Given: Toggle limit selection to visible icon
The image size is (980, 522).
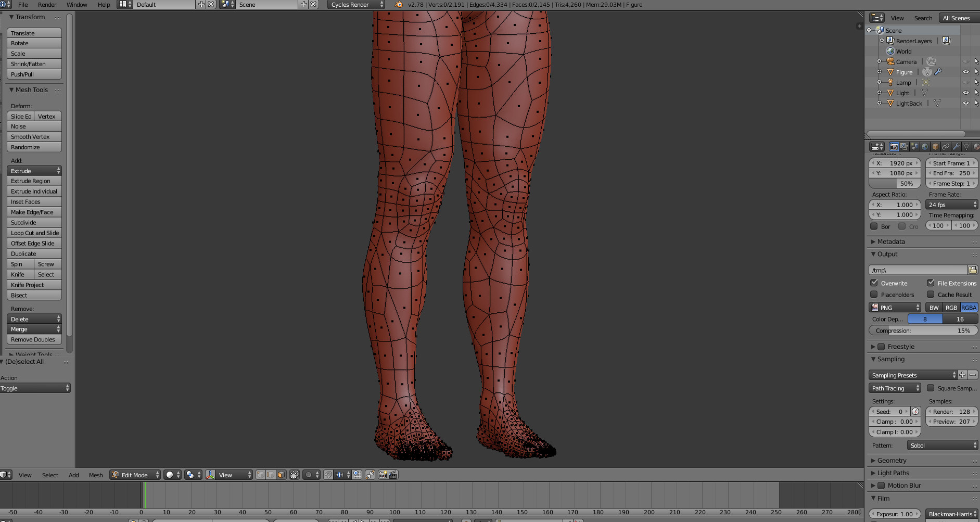Looking at the screenshot, I should [295, 475].
